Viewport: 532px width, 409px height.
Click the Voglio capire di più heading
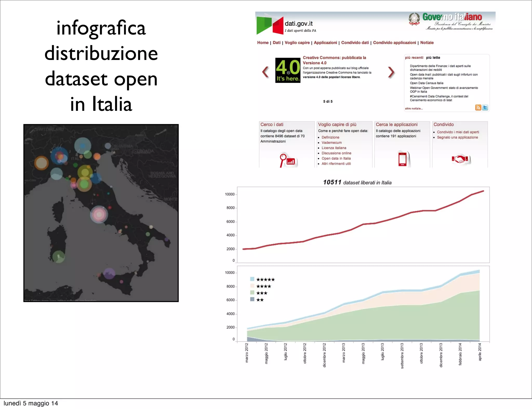[x=337, y=125]
